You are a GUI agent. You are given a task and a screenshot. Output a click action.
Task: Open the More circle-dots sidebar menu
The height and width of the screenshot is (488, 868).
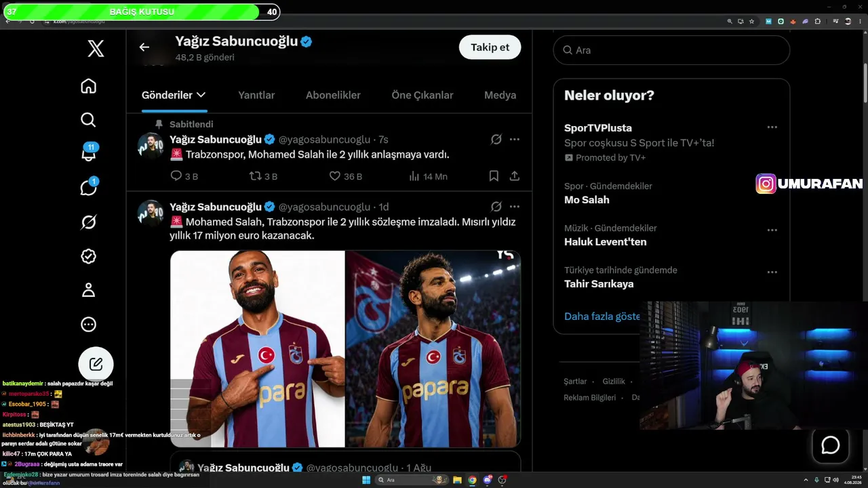tap(88, 325)
